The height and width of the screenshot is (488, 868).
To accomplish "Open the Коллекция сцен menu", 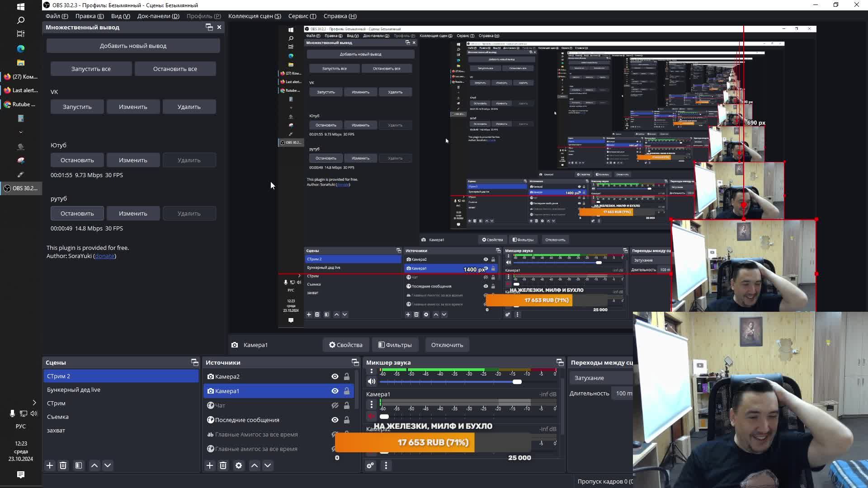I will point(255,16).
